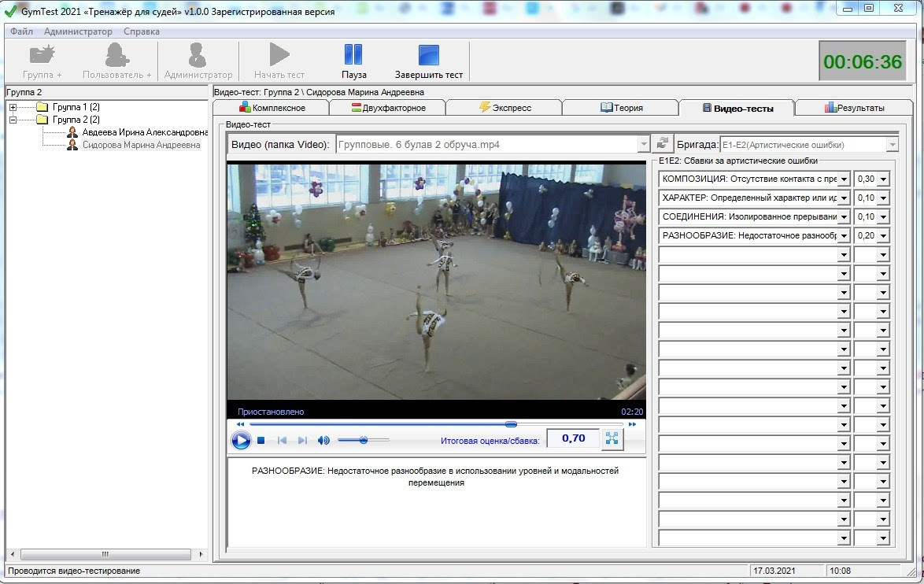Click the total score field showing 0,70
Screen dimensions: 924x584
(573, 438)
